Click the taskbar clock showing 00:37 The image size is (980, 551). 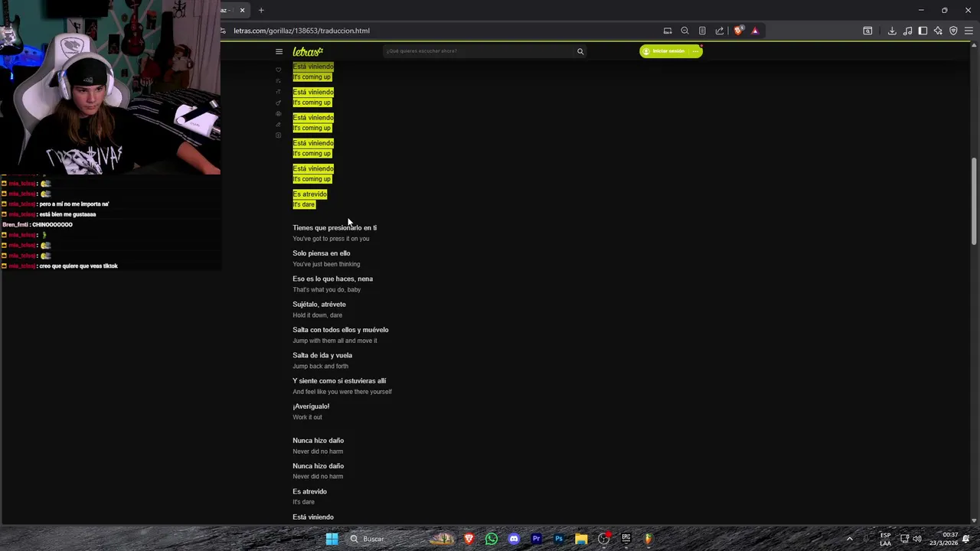tap(944, 539)
